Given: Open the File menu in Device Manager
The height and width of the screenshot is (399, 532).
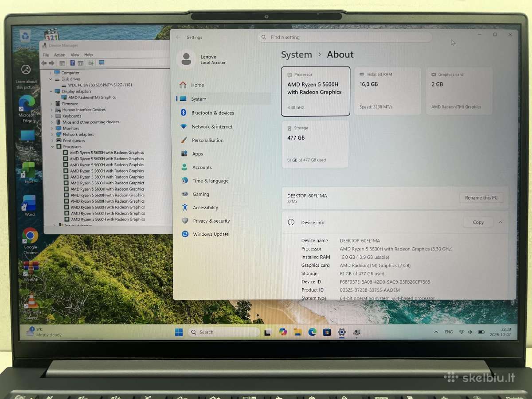Looking at the screenshot, I should click(x=46, y=55).
